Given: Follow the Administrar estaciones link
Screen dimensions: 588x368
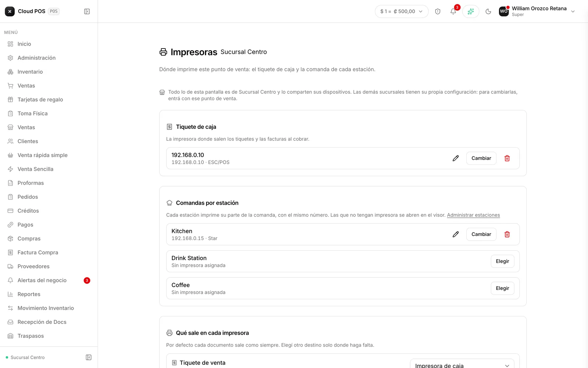Looking at the screenshot, I should (473, 215).
